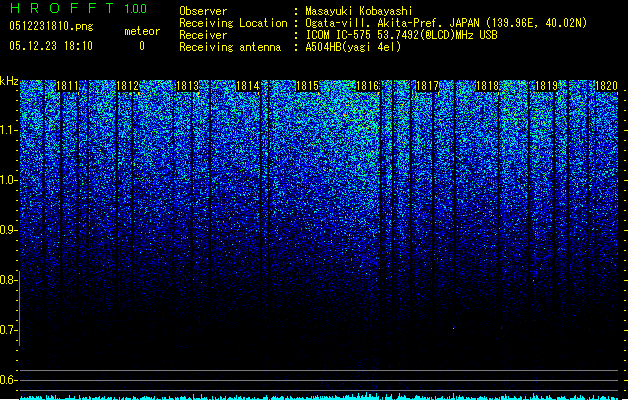The height and width of the screenshot is (400, 629).
Task: Click the 0.7 kHz axis label
Action: [x=8, y=330]
